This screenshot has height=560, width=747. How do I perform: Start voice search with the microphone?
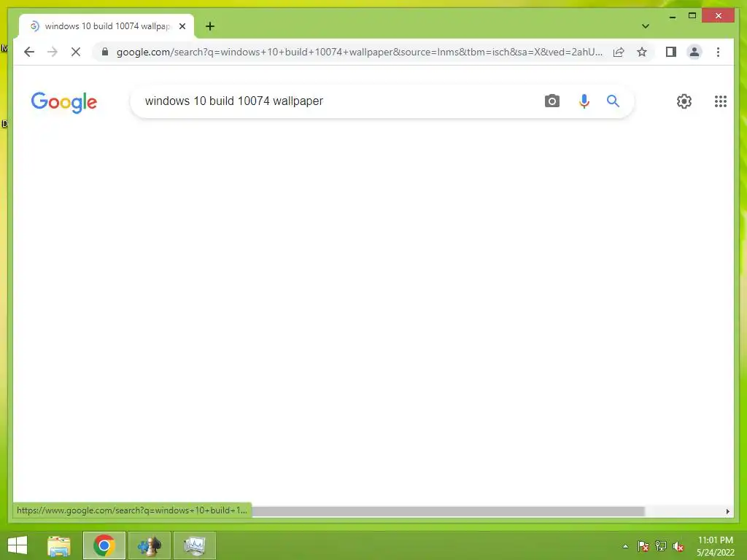[x=584, y=101]
